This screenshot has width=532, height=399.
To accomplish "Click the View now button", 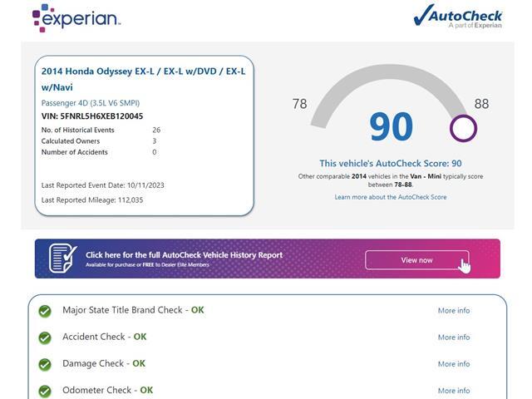I will [417, 260].
